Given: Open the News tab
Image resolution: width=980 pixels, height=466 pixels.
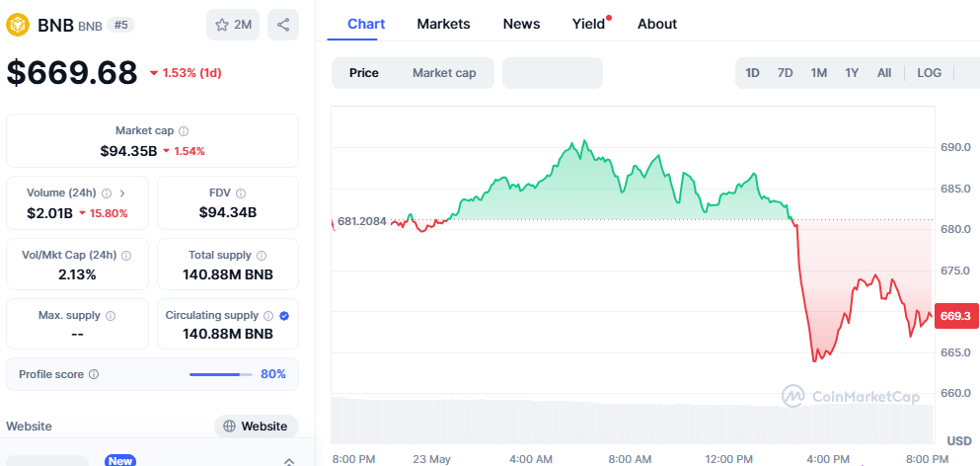Looking at the screenshot, I should (521, 24).
